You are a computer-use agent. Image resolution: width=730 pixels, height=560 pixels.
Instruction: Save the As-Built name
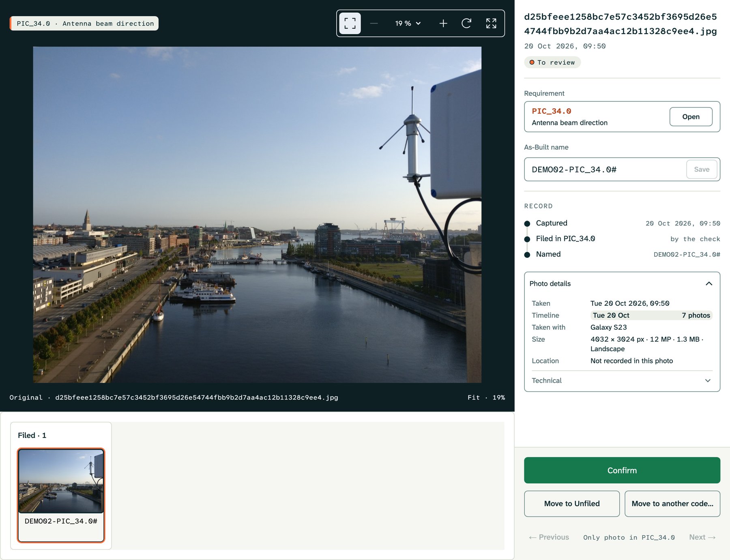pyautogui.click(x=702, y=170)
